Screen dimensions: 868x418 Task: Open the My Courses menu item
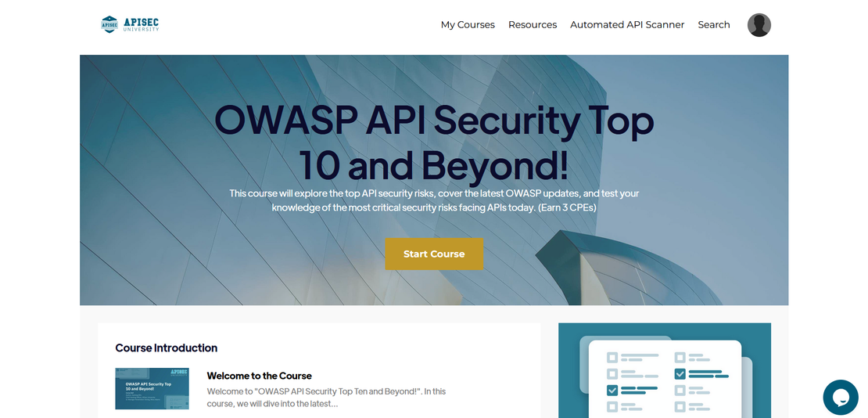468,25
